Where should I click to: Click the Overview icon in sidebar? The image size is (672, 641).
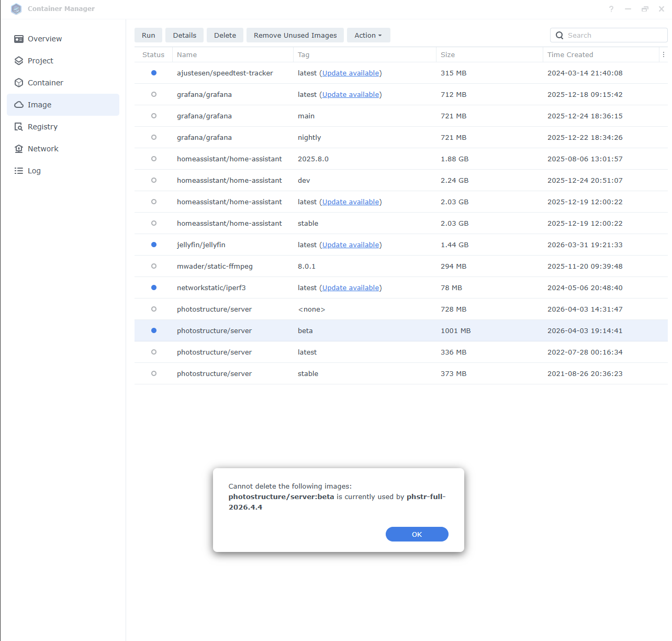[19, 39]
